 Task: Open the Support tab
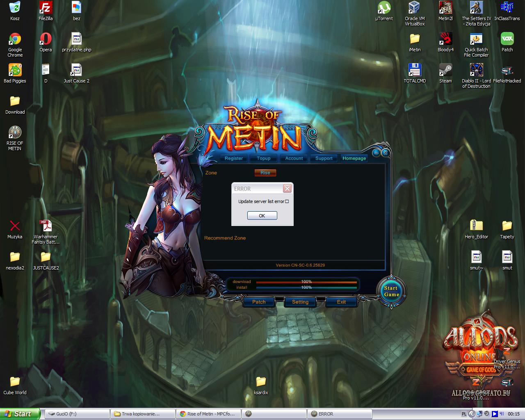[x=324, y=158]
